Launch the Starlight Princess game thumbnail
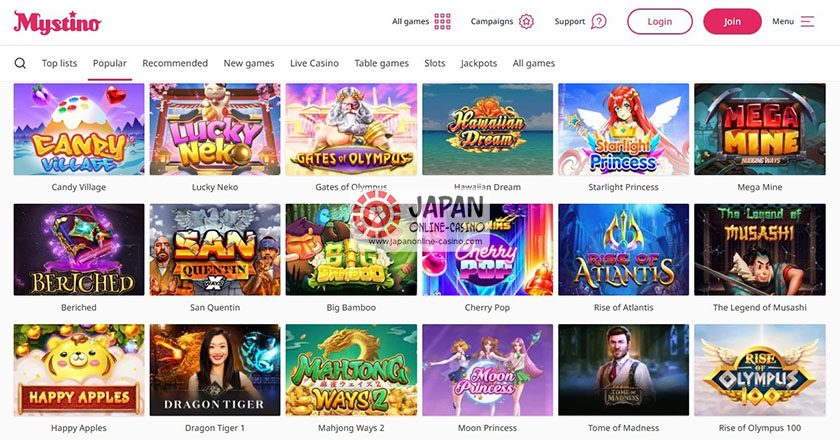Screen dimensions: 840x440 tap(624, 129)
